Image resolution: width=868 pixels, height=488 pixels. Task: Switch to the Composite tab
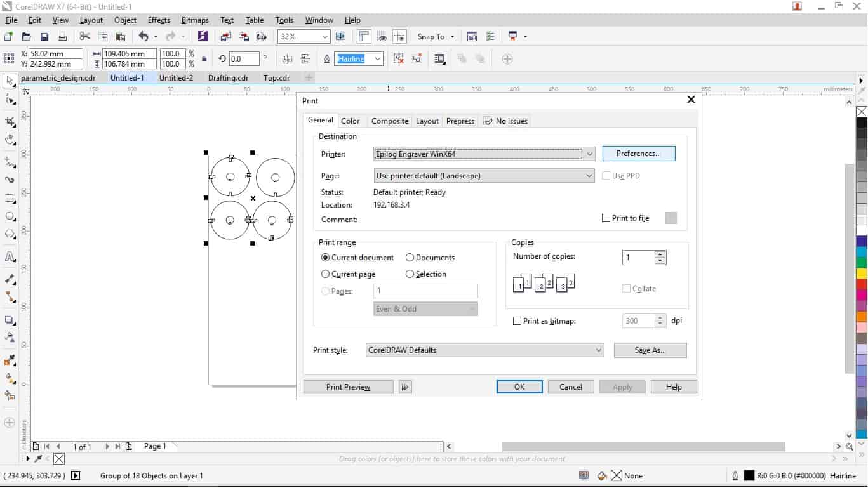click(390, 121)
